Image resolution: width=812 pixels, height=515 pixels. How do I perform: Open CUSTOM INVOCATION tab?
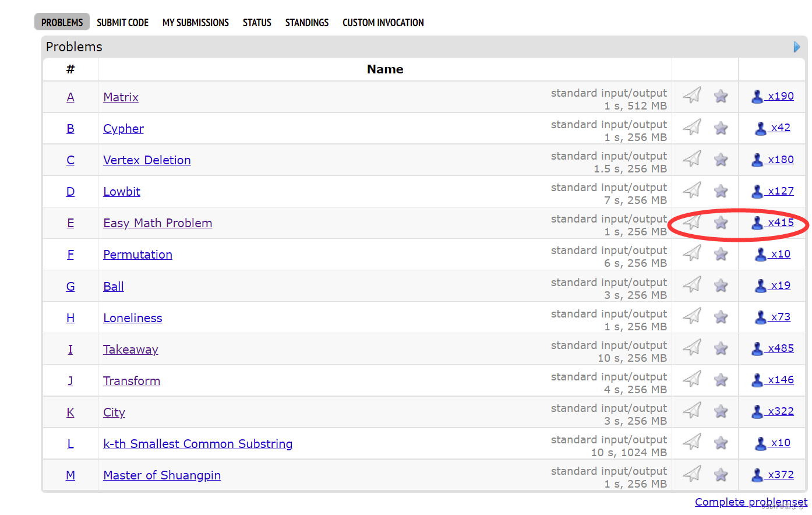click(383, 22)
